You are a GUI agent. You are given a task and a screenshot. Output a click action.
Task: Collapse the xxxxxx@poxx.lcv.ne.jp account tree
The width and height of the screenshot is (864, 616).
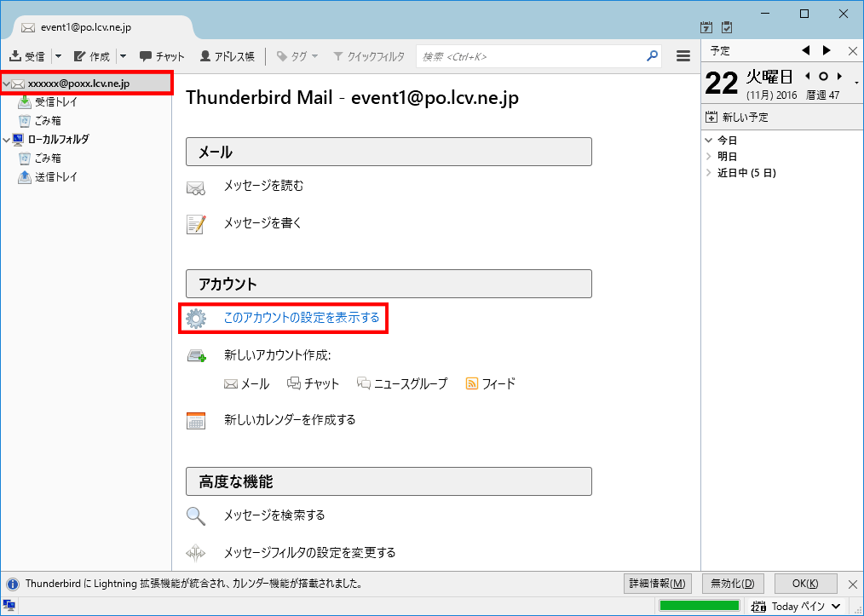pos(6,83)
